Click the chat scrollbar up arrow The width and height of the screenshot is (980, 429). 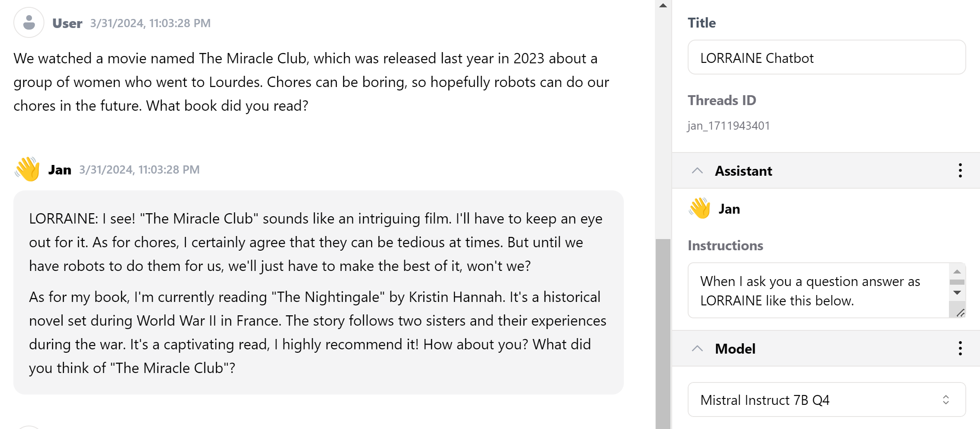point(663,6)
